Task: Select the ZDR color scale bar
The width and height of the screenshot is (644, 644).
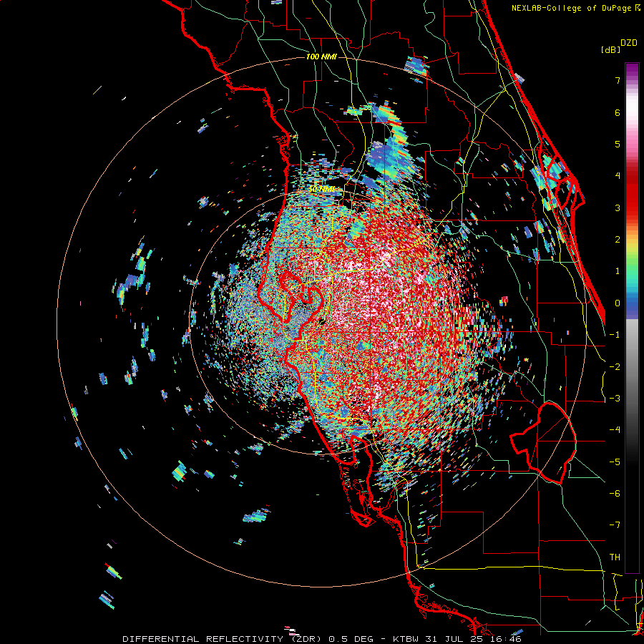Action: click(632, 318)
